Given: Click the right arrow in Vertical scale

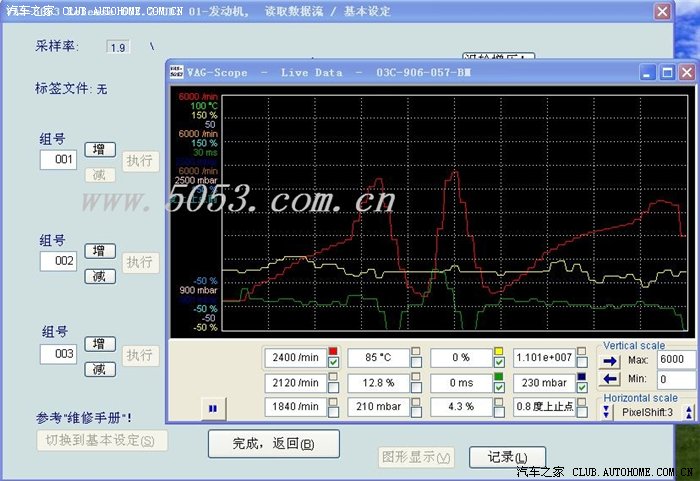Looking at the screenshot, I should [x=609, y=361].
